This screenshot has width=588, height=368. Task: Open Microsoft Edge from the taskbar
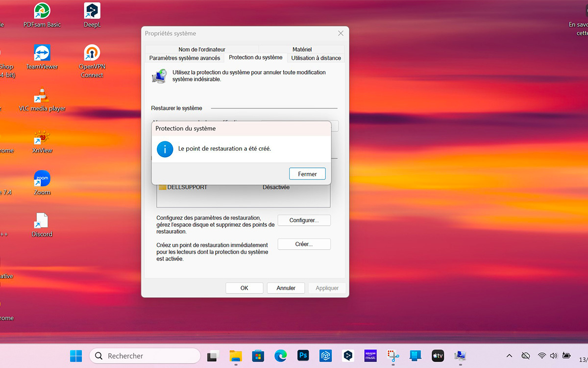[280, 355]
